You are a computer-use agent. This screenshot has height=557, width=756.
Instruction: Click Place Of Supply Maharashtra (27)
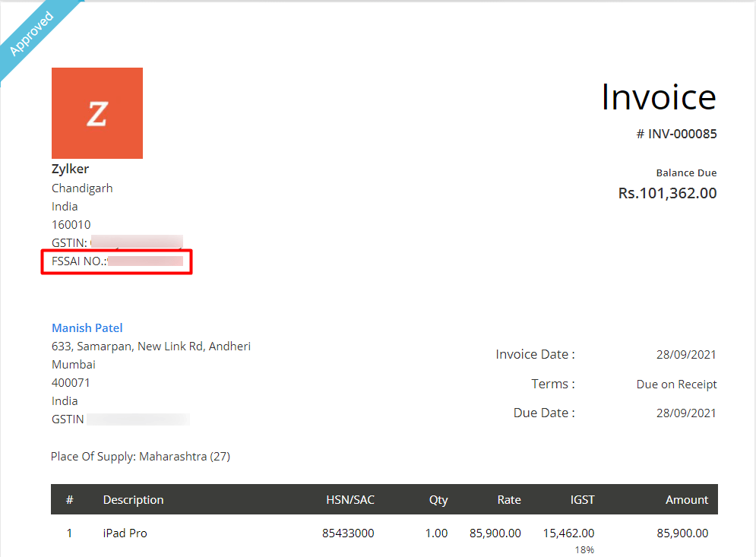pos(141,455)
